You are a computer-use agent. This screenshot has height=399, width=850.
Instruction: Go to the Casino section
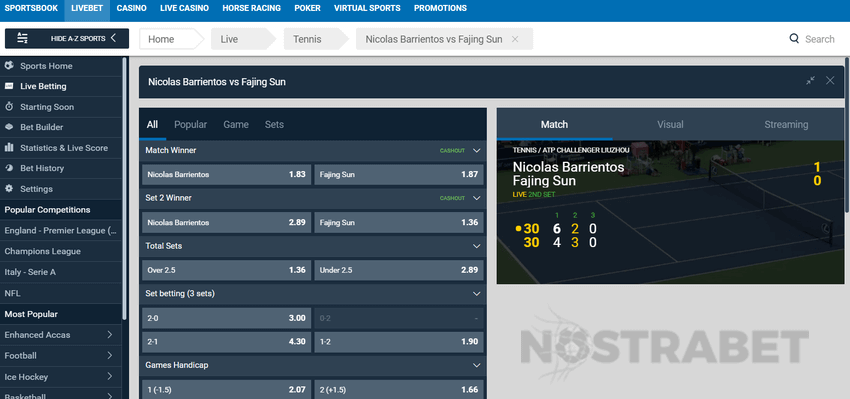pos(132,8)
